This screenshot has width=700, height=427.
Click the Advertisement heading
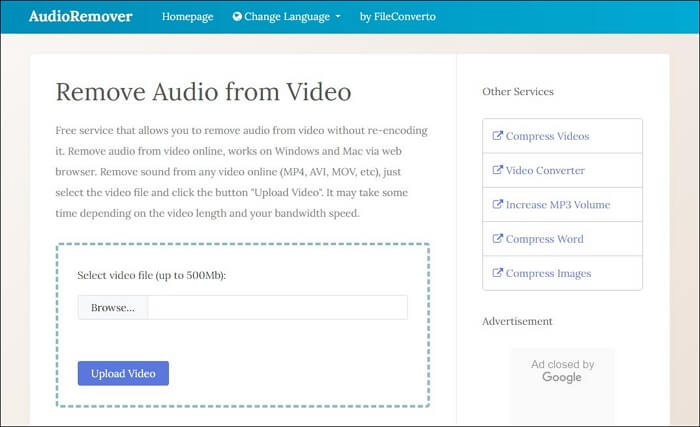click(x=517, y=321)
